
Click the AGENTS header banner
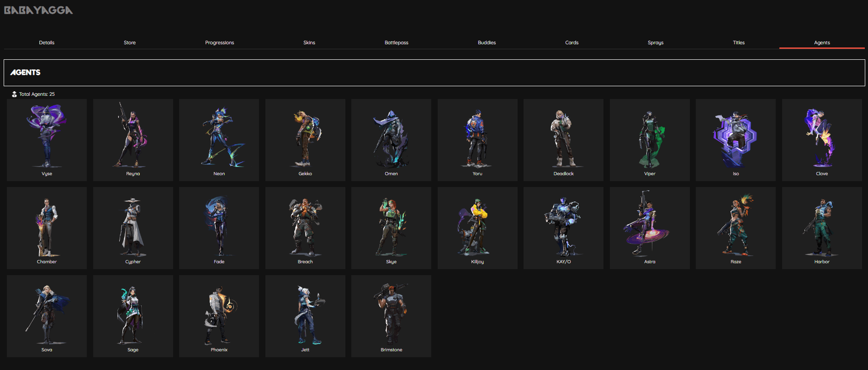point(434,73)
